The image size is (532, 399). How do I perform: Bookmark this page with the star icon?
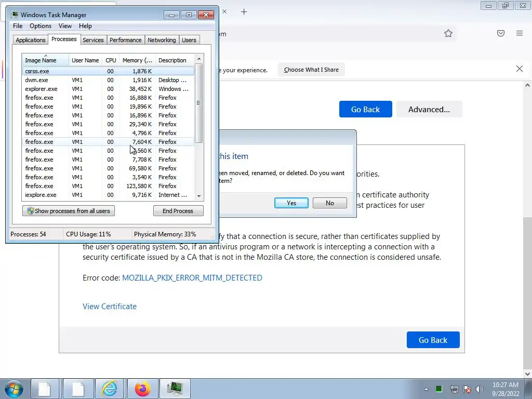pyautogui.click(x=448, y=33)
